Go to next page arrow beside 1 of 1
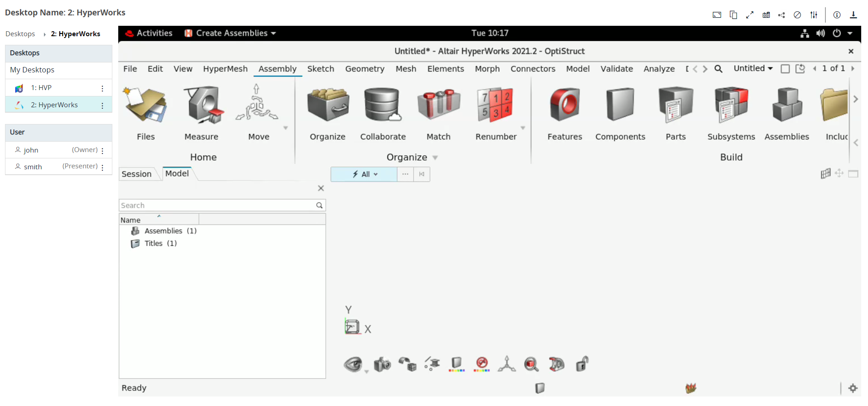Viewport: 868px width, 406px height. click(x=853, y=68)
